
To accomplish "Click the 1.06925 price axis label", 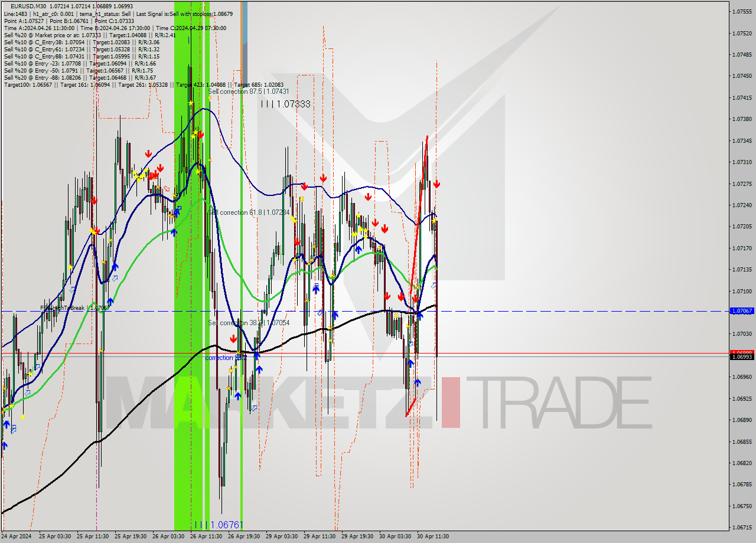I will (x=742, y=398).
